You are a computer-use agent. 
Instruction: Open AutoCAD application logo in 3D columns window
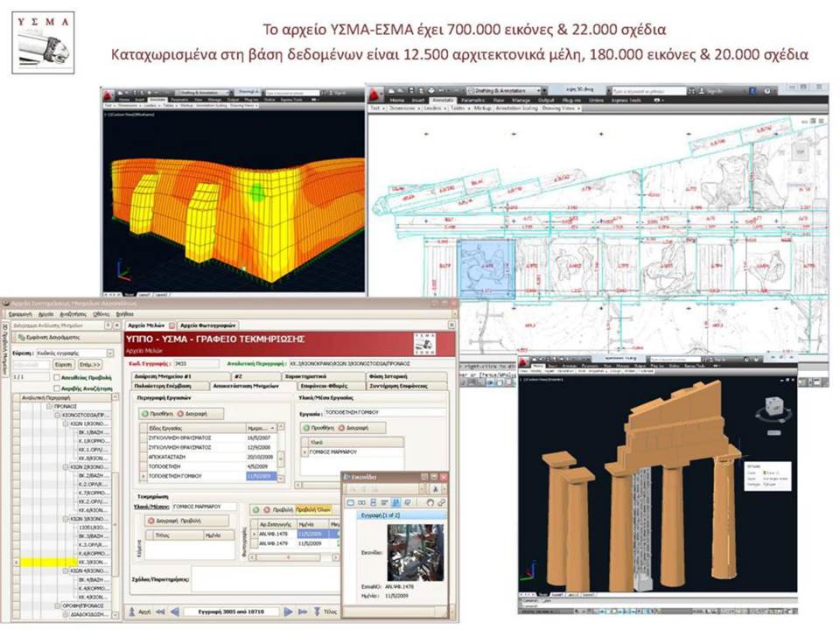(523, 362)
